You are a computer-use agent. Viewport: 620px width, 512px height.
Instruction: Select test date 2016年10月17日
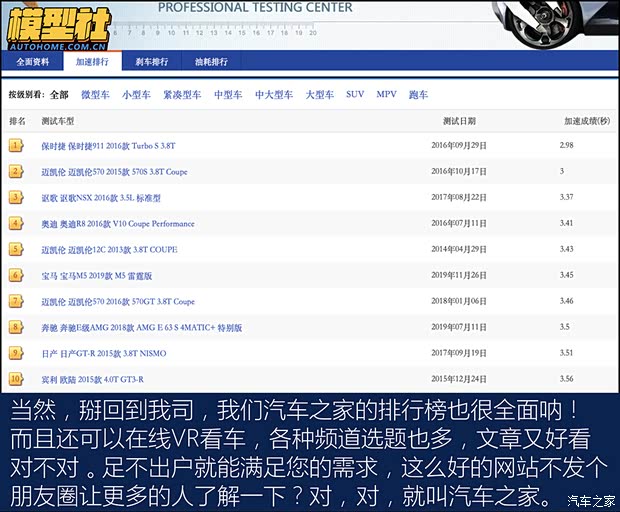click(x=459, y=171)
